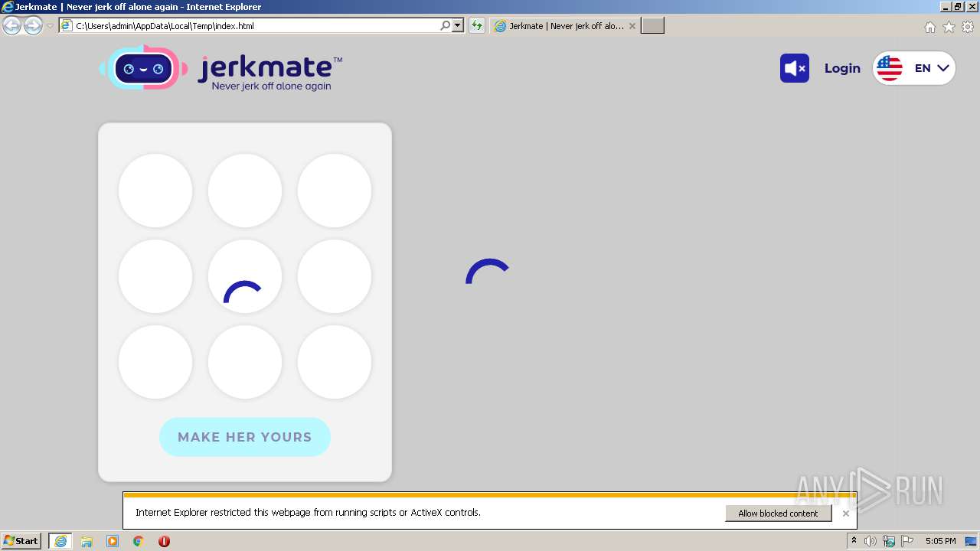Open IE Tools gear icon
Screen dimensions: 980x551
tap(968, 27)
